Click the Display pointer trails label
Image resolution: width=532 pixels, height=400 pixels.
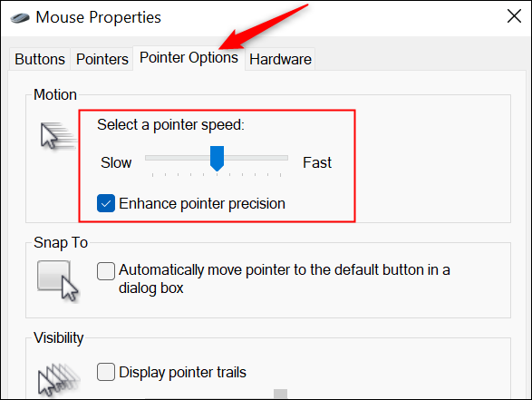(x=182, y=372)
